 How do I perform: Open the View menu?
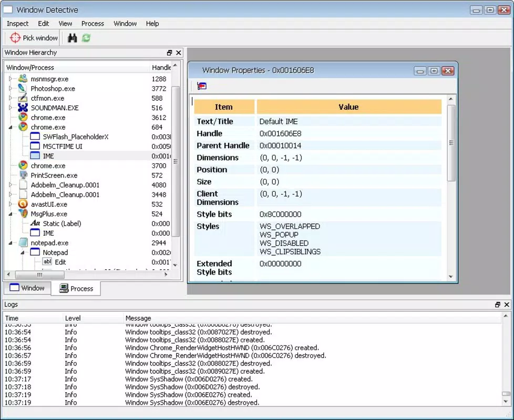pos(65,24)
